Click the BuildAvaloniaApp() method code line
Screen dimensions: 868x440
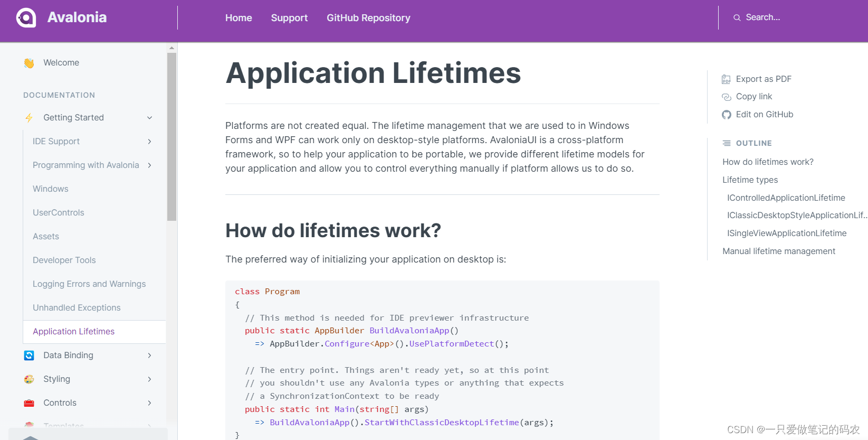[351, 331]
